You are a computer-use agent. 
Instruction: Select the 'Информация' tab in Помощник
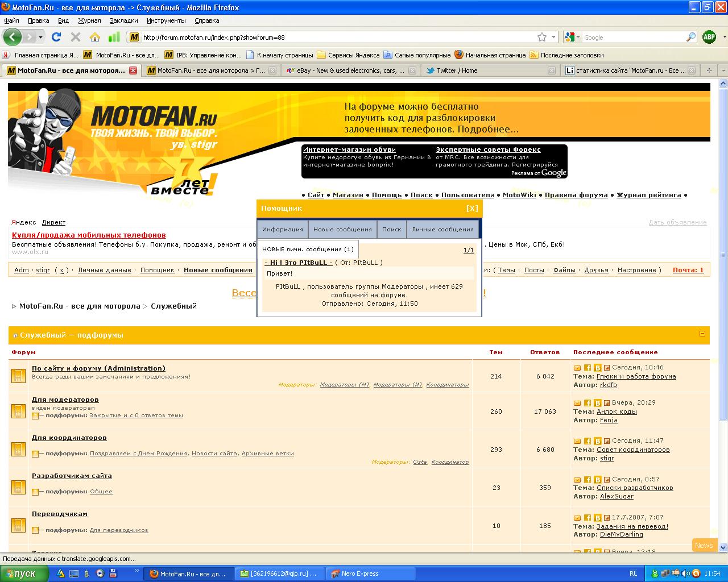click(283, 230)
